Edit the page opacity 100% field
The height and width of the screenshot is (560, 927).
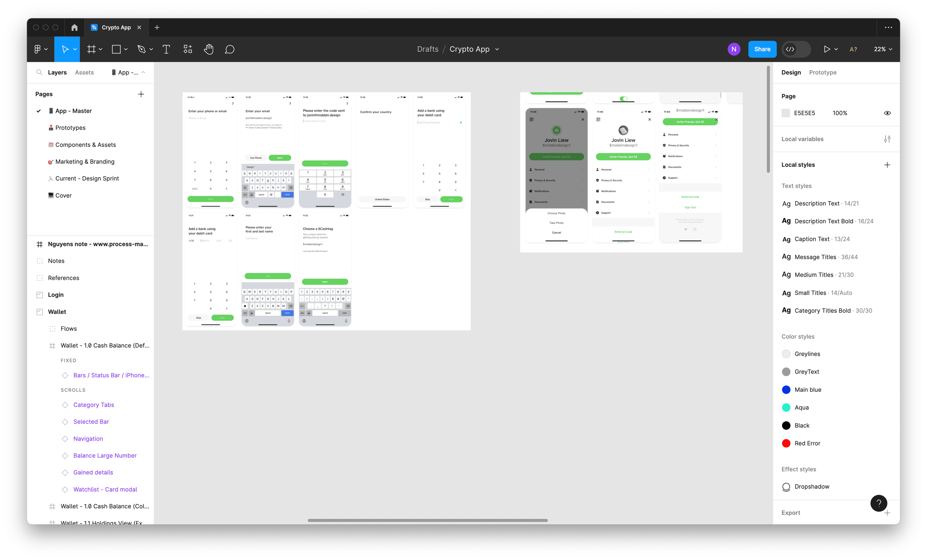(x=840, y=113)
